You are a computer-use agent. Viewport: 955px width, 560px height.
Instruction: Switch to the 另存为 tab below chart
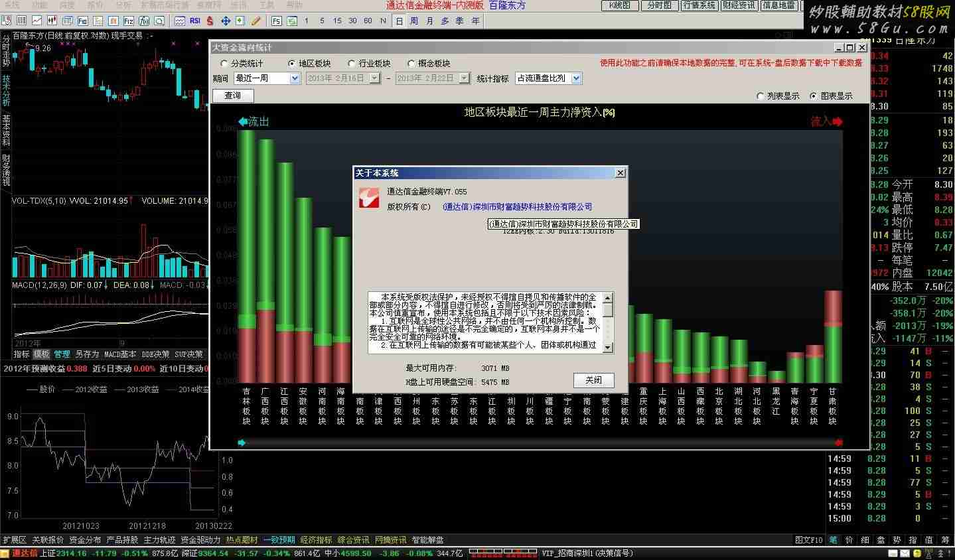click(87, 354)
